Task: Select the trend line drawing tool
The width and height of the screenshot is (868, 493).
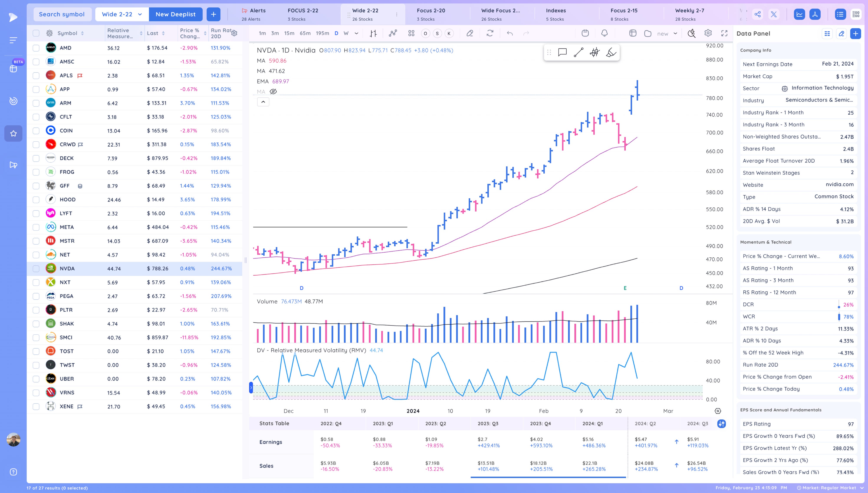Action: (579, 52)
